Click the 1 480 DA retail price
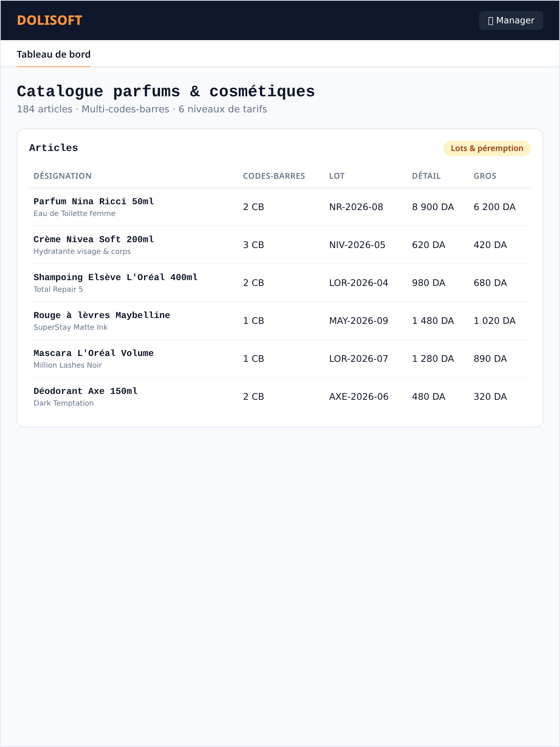The width and height of the screenshot is (560, 747). click(433, 321)
